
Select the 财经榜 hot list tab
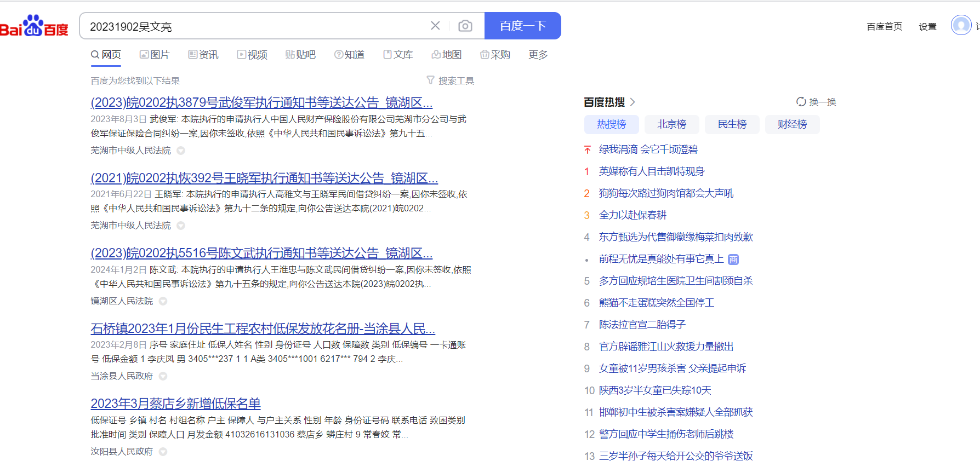pos(792,124)
